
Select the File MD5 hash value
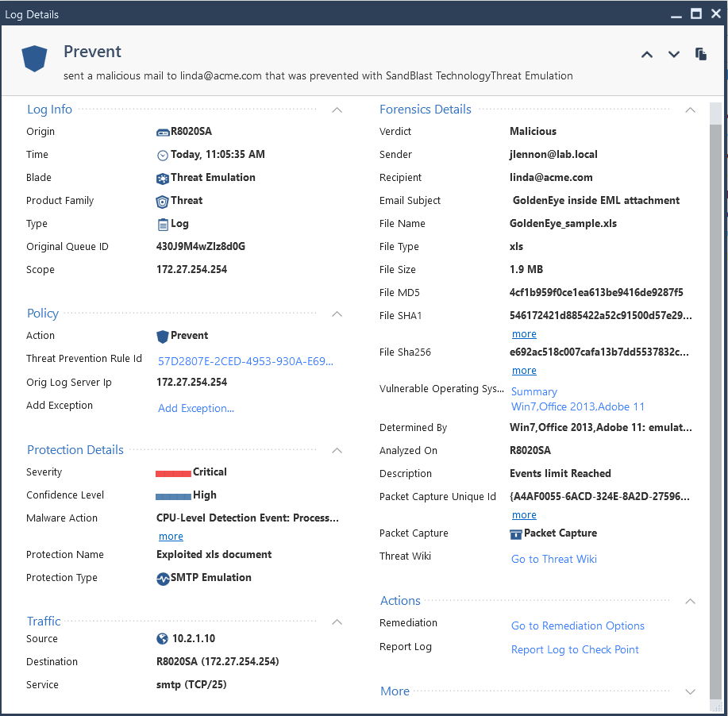[x=596, y=293]
